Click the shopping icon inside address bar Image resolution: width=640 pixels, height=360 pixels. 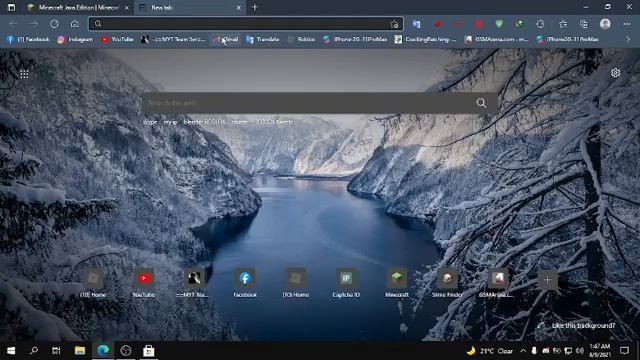point(394,24)
